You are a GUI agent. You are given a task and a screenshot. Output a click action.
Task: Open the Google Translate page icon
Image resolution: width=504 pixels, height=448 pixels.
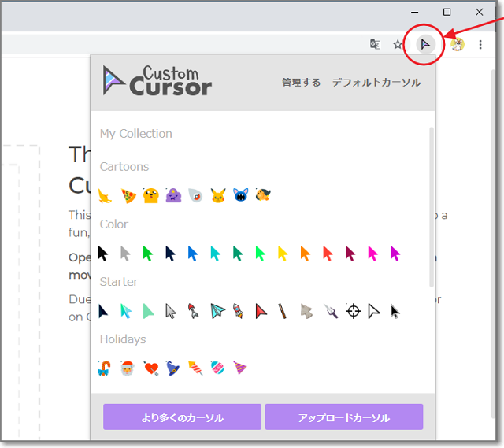pos(376,45)
